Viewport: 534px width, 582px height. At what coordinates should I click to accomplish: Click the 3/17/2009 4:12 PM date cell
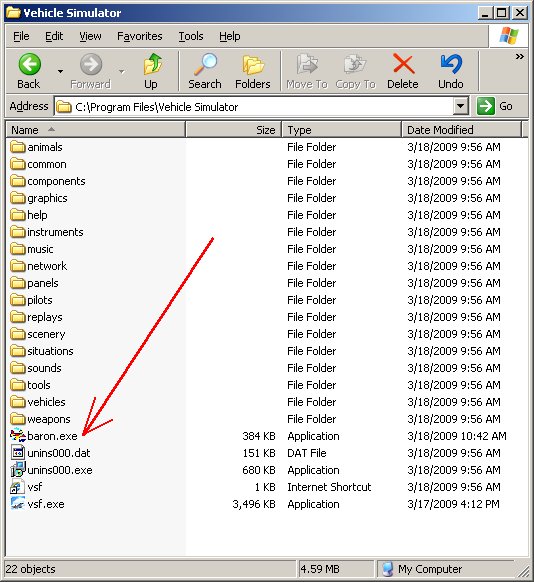click(x=453, y=504)
